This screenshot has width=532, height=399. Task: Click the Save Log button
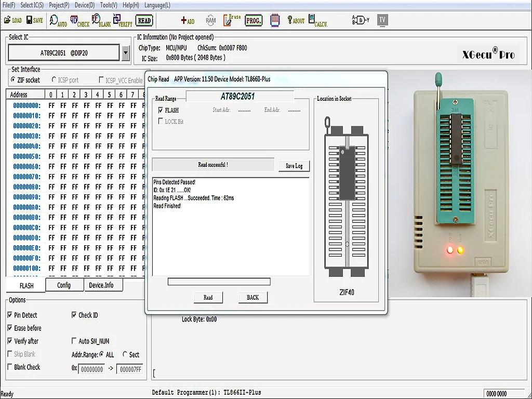point(294,166)
